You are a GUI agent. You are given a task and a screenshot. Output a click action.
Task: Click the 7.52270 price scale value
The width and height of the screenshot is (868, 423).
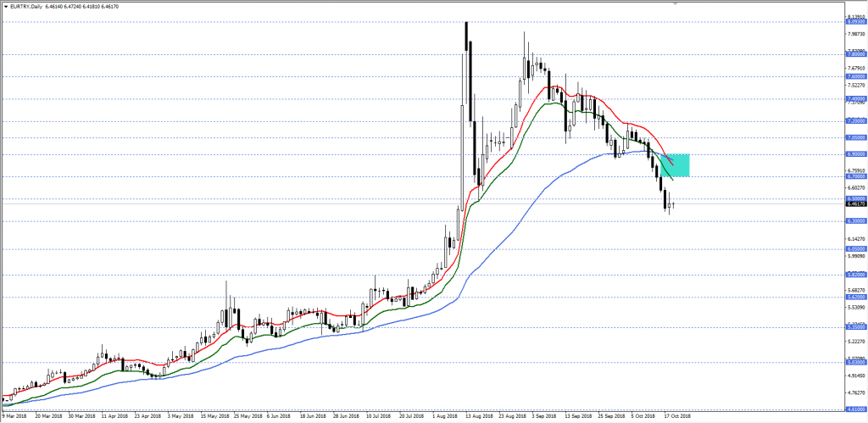coord(856,86)
